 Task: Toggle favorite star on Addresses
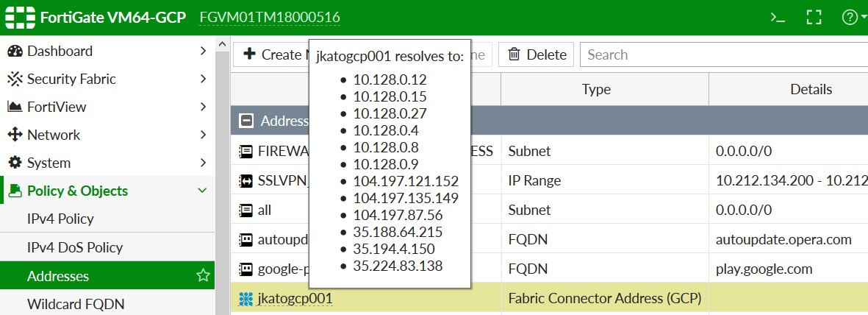(203, 276)
